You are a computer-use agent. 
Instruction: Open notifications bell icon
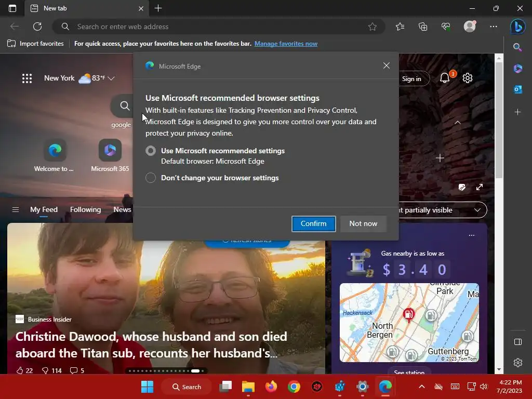[x=445, y=78]
